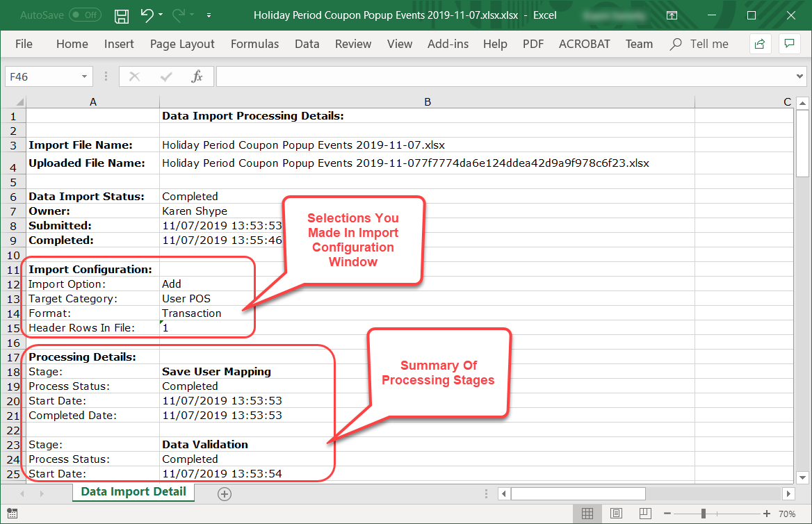The width and height of the screenshot is (812, 524).
Task: Click the Save icon in title bar
Action: tap(122, 15)
